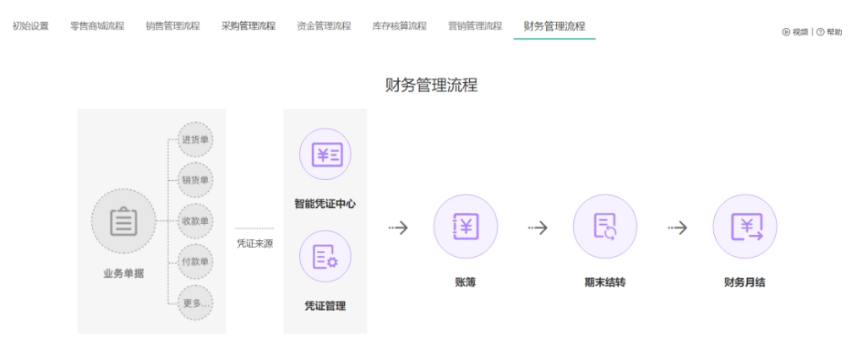Select the 财务管理流程 tab

click(x=554, y=26)
